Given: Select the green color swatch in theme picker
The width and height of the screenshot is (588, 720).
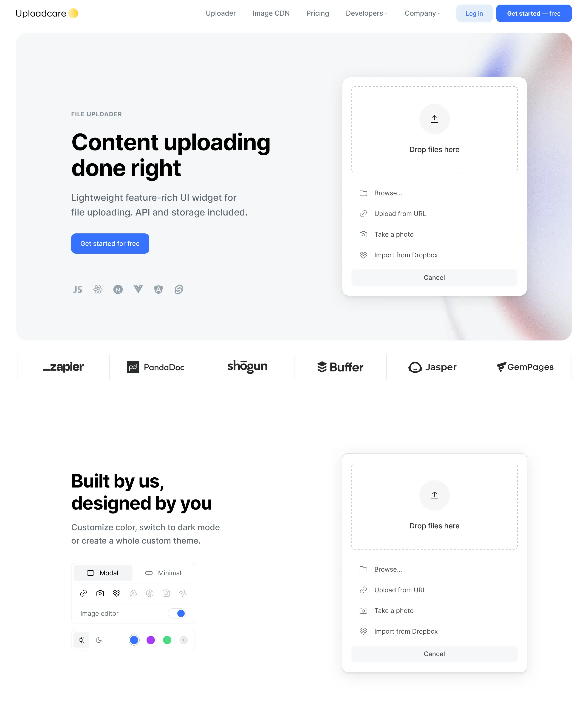Looking at the screenshot, I should tap(167, 640).
